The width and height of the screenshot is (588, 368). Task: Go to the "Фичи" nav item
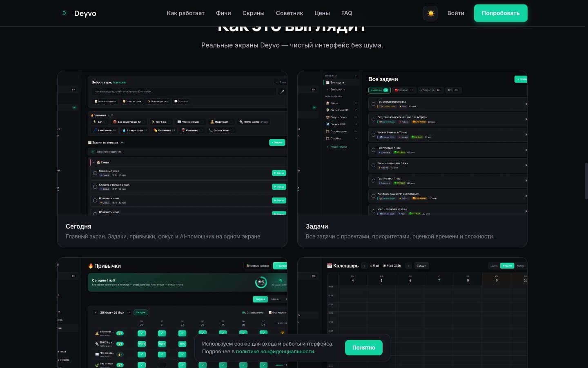point(223,13)
